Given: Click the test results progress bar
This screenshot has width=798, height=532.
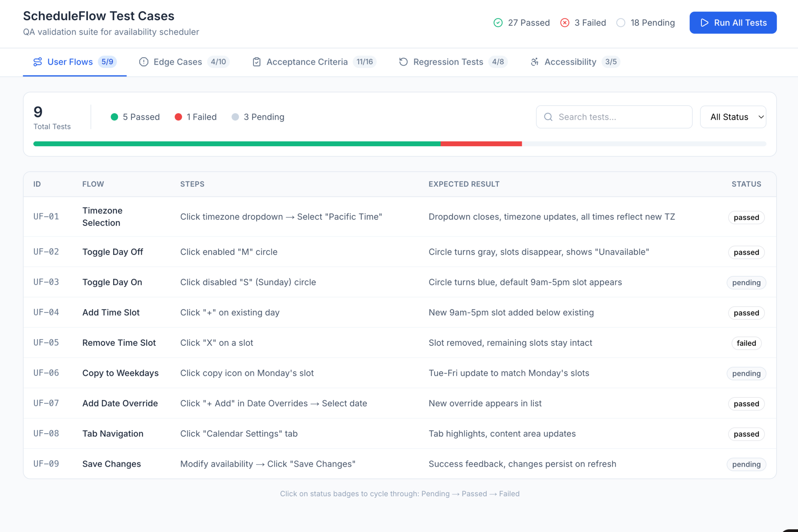Looking at the screenshot, I should click(399, 144).
